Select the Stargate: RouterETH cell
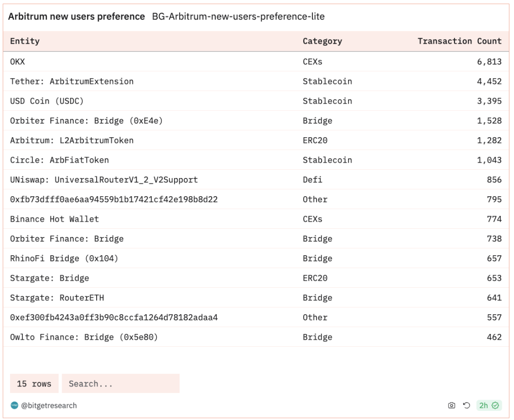 click(x=57, y=297)
